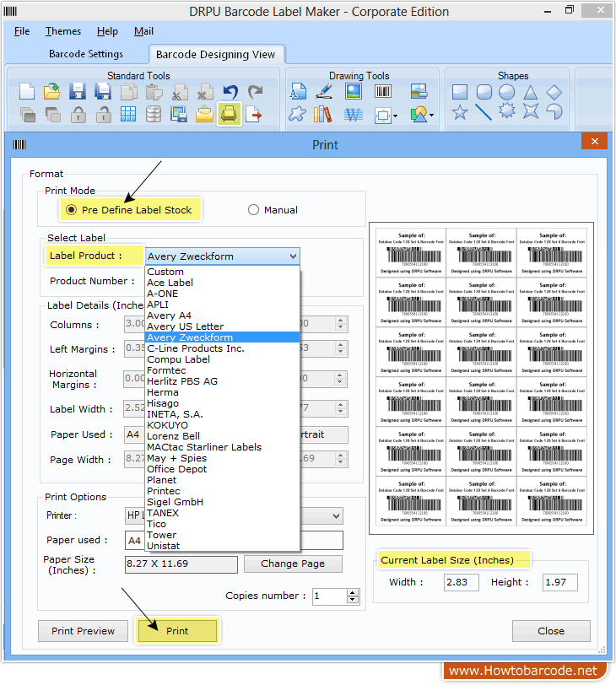
Task: Click the Print Preview button
Action: [x=84, y=631]
